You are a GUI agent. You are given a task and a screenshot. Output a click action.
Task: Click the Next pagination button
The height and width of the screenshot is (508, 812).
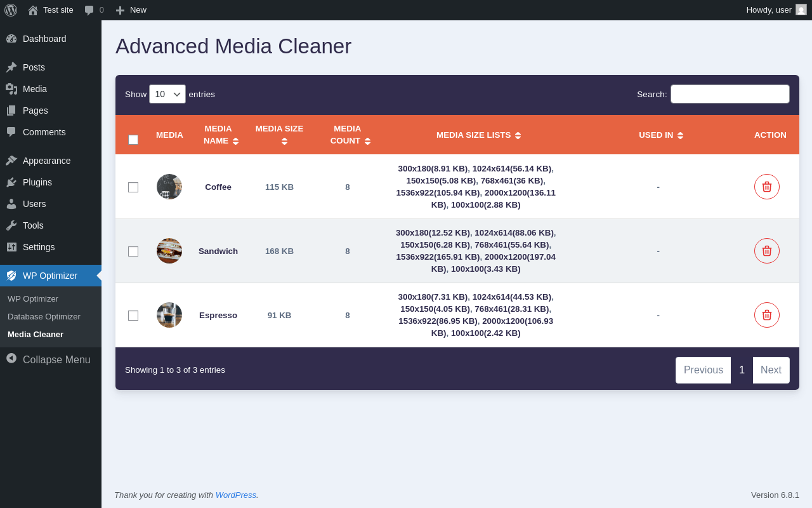tap(771, 370)
